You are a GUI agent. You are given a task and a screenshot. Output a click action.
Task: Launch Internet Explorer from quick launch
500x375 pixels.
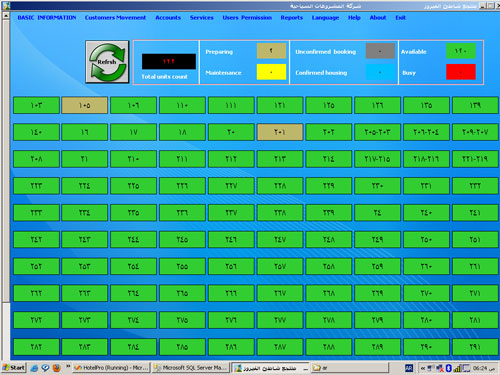(x=34, y=368)
